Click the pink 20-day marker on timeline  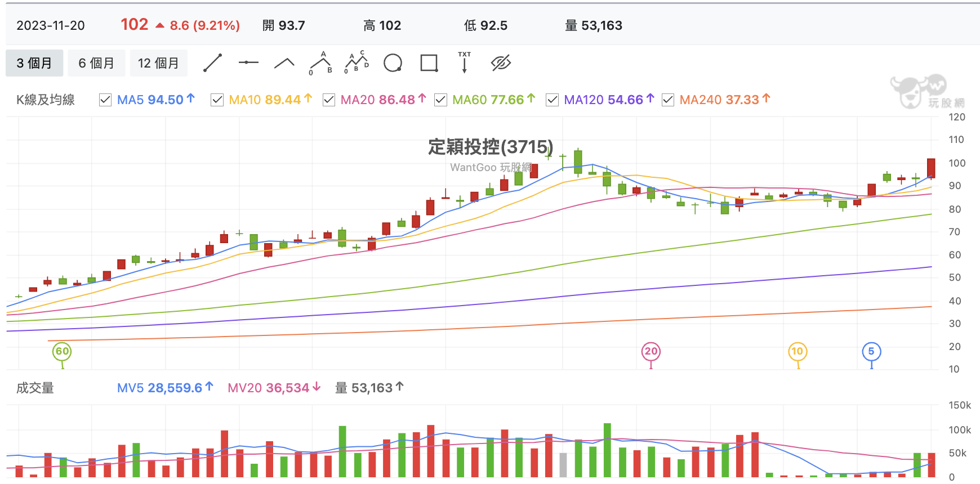tap(651, 352)
